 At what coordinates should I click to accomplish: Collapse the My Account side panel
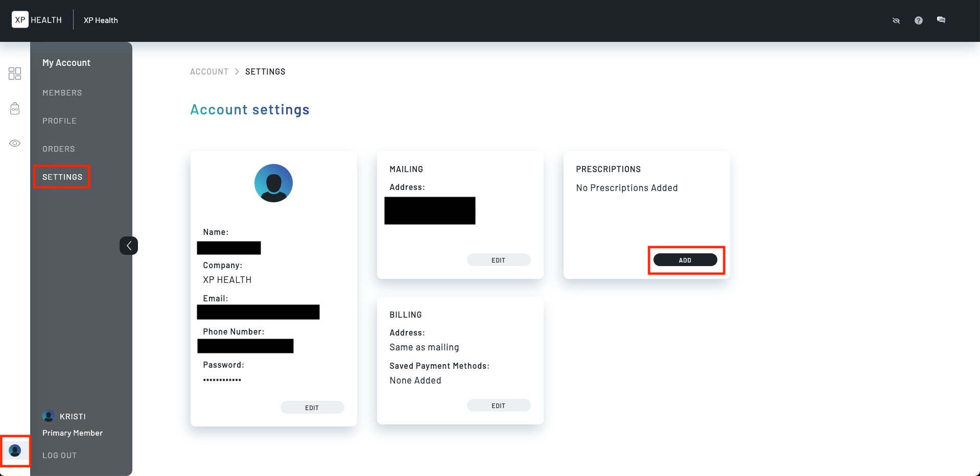pyautogui.click(x=129, y=246)
